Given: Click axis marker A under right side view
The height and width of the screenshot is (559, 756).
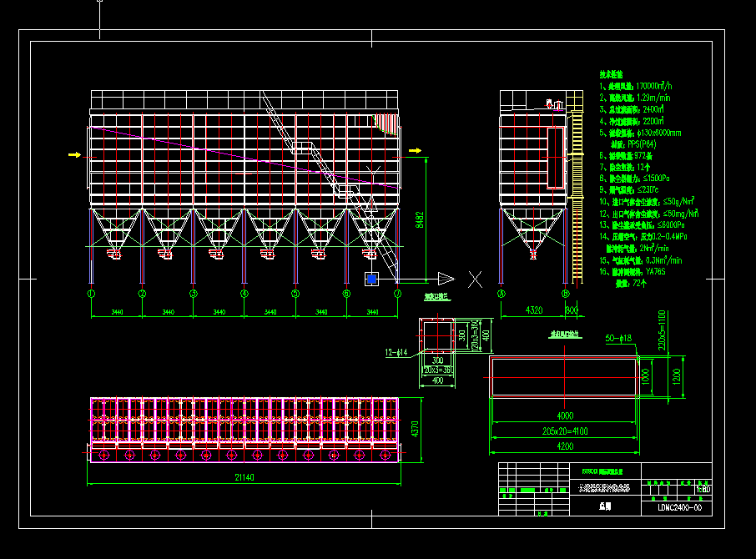Looking at the screenshot, I should [x=501, y=293].
